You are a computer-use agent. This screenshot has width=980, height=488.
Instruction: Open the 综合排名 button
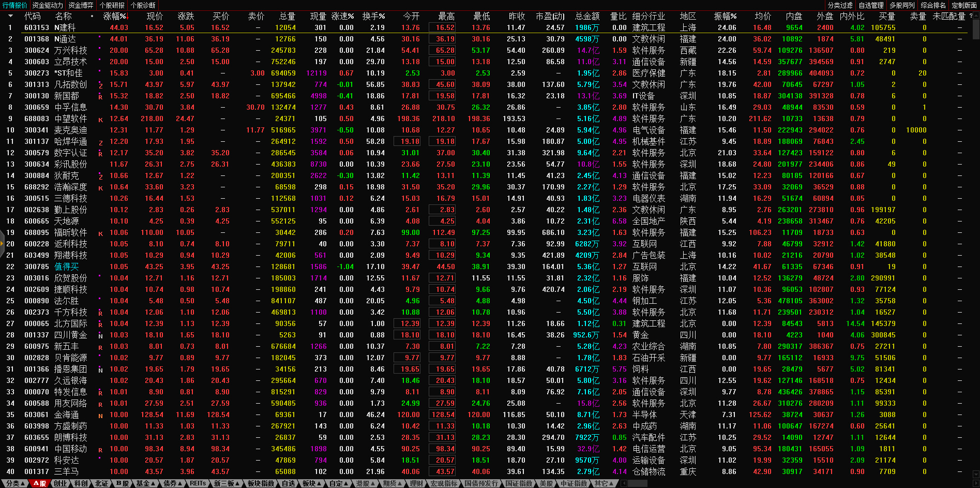tap(933, 5)
